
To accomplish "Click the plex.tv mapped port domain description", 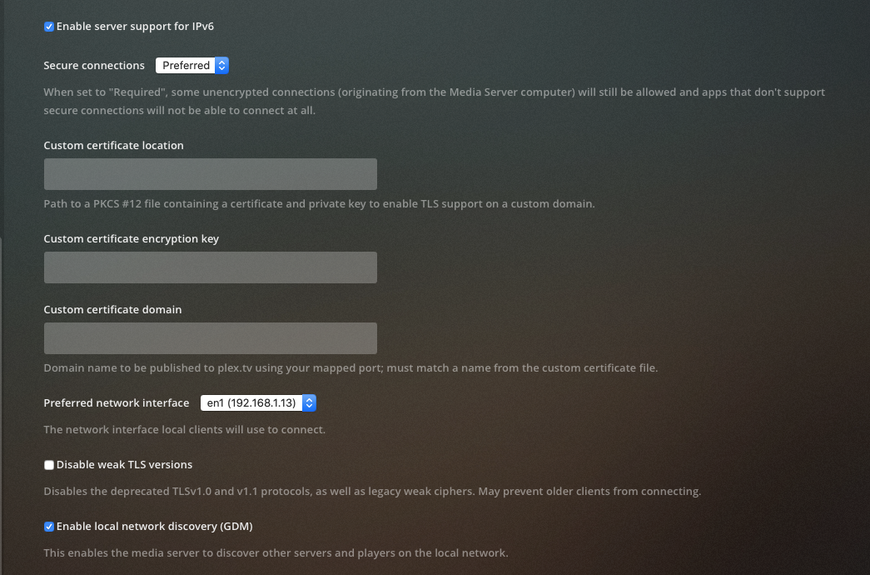I will coord(350,368).
